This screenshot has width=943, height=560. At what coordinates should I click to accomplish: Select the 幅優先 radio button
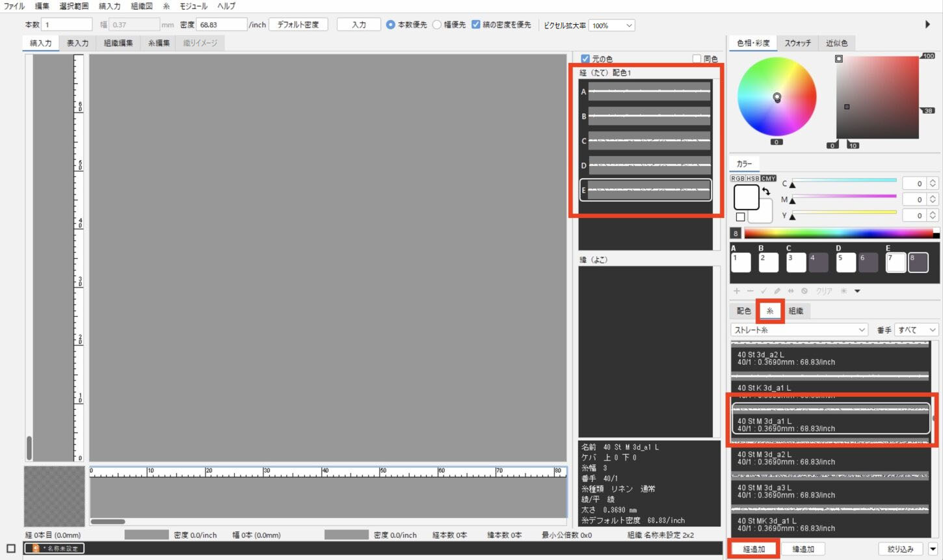(437, 25)
